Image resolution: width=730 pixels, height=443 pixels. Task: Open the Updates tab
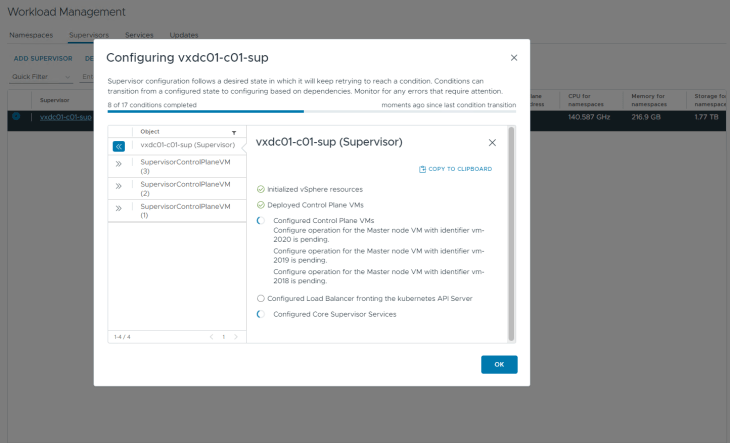pyautogui.click(x=184, y=35)
